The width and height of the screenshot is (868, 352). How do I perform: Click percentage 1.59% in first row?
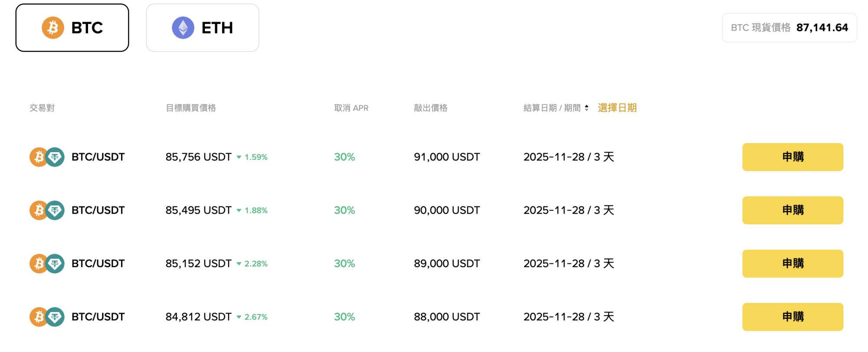coord(256,157)
